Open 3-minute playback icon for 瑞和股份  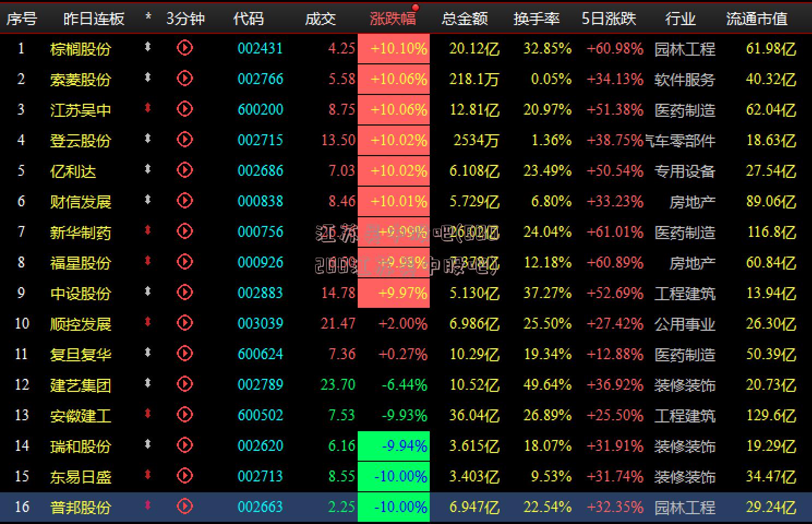[x=185, y=445]
